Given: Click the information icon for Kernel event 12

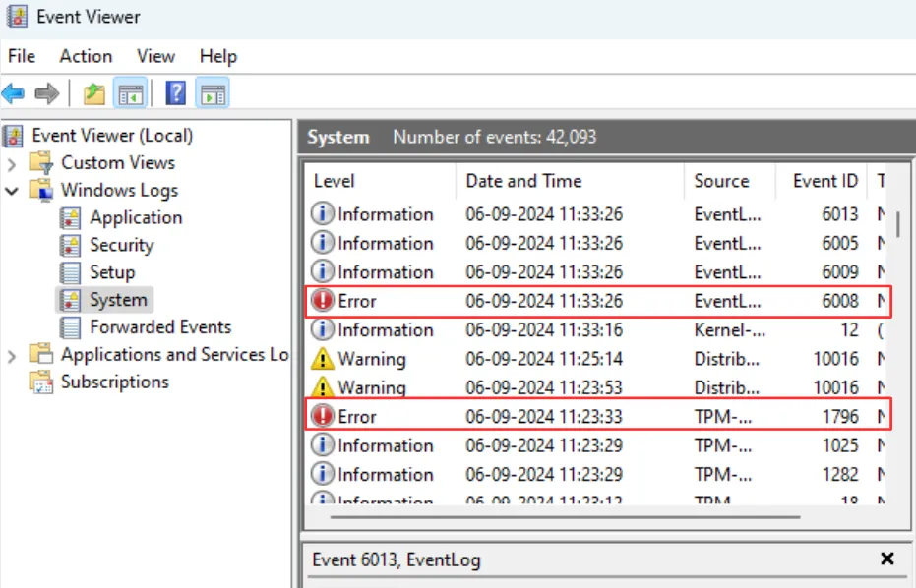Looking at the screenshot, I should (x=323, y=330).
